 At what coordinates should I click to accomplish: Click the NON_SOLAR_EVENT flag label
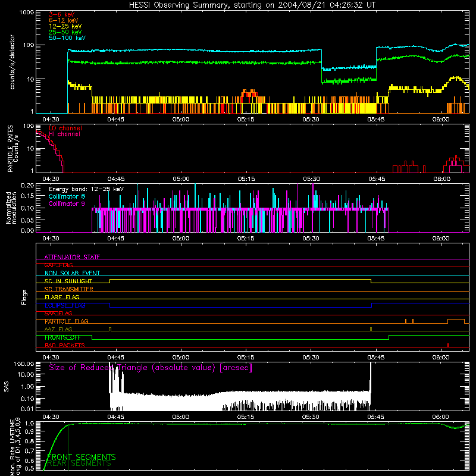72,273
